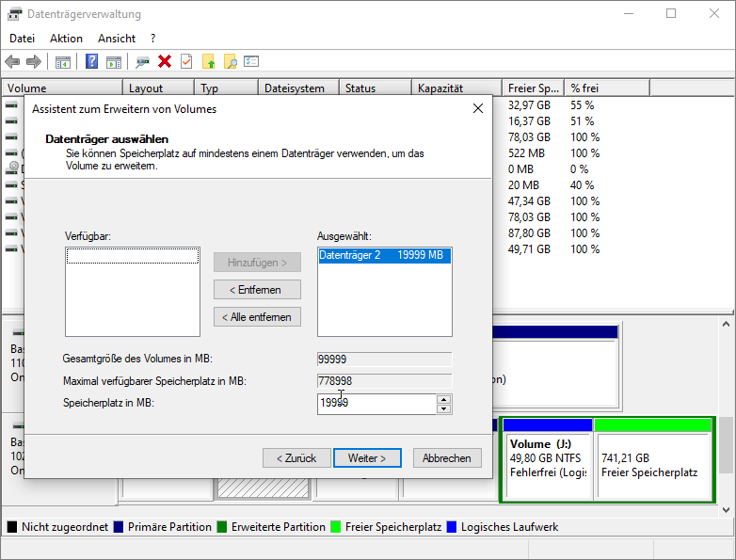Open the Ansicht menu

[x=117, y=39]
